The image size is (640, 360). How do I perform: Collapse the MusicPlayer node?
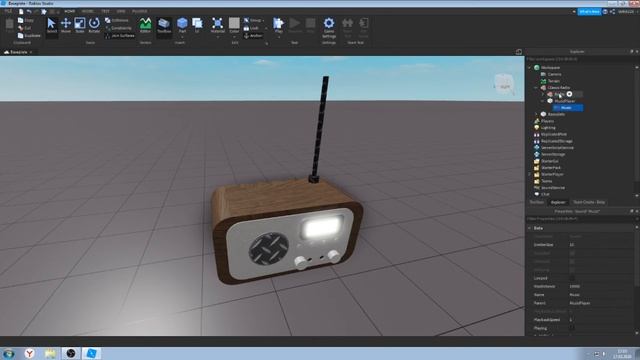[543, 101]
